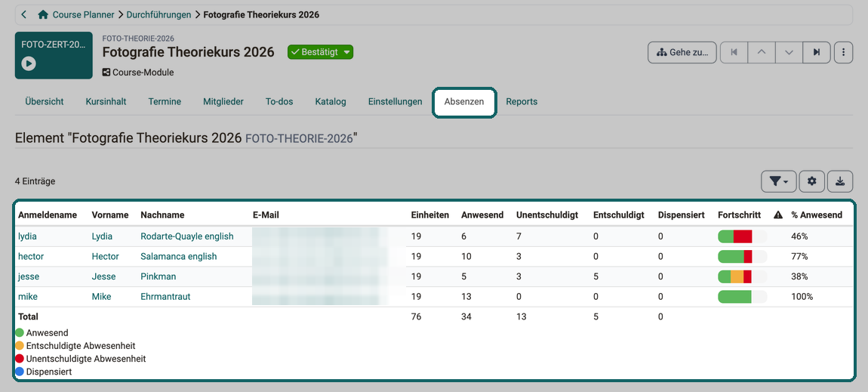Open user hector login link
The height and width of the screenshot is (392, 868).
click(x=30, y=256)
